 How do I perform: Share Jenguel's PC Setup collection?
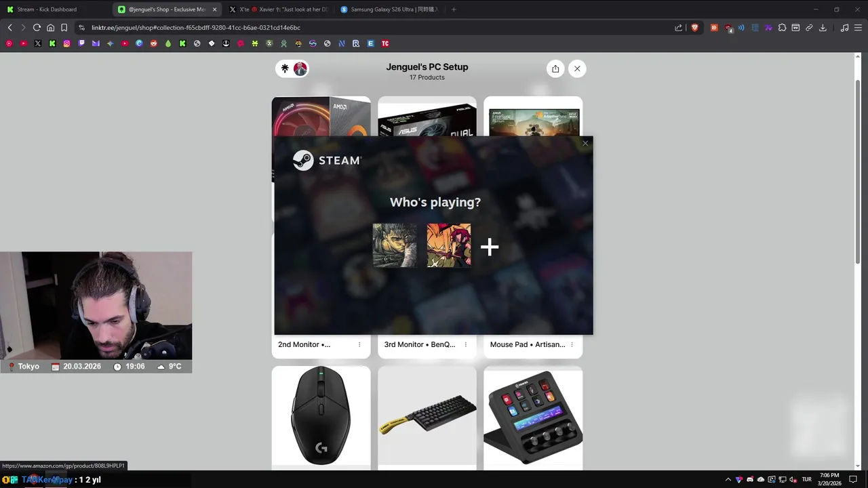(x=555, y=68)
